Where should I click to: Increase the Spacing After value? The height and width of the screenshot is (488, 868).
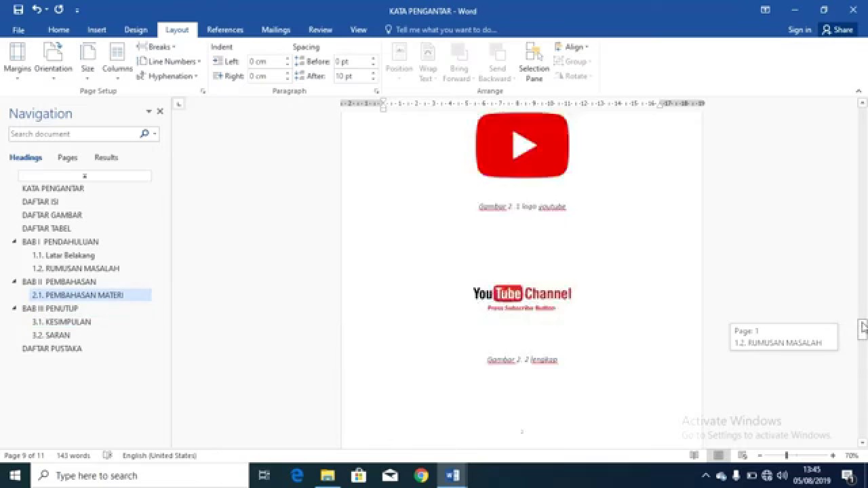pyautogui.click(x=373, y=73)
